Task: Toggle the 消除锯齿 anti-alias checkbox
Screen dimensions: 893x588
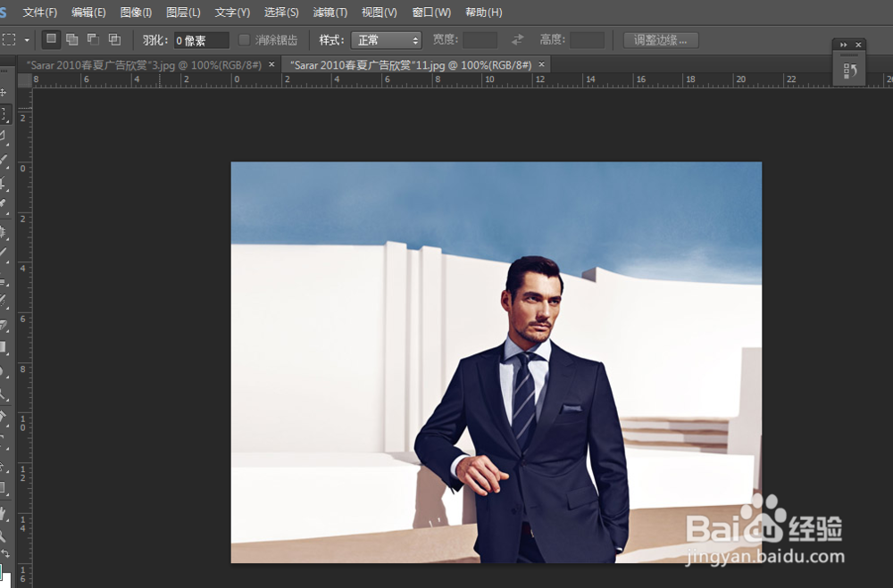Action: click(x=245, y=40)
